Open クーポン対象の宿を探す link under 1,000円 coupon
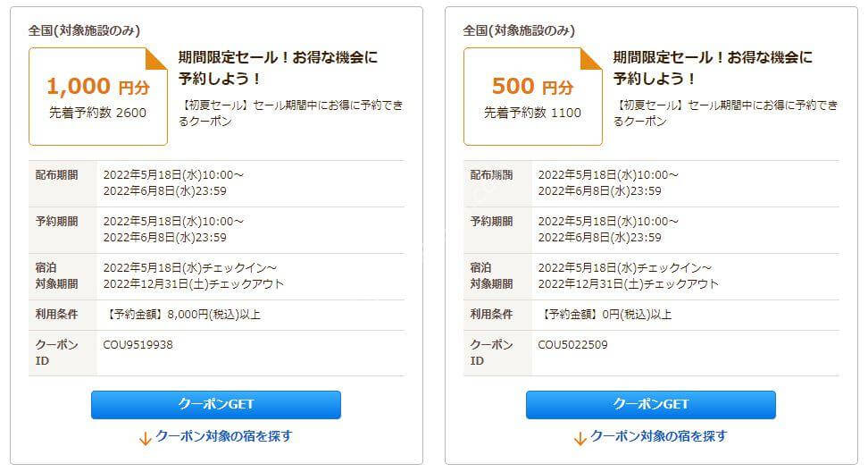Image resolution: width=868 pixels, height=472 pixels. [223, 436]
